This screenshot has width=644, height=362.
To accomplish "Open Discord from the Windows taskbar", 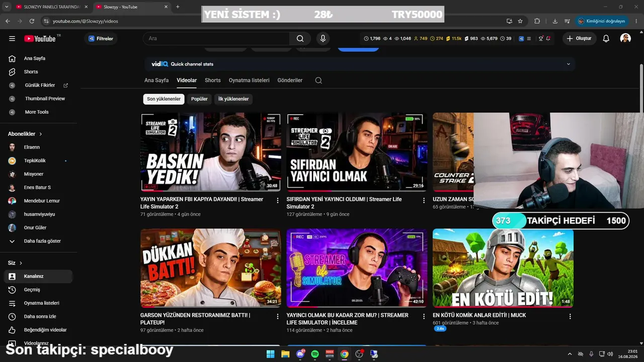I will coord(300,354).
